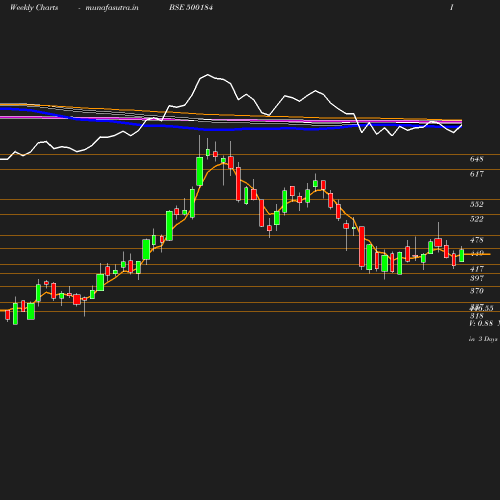
Task: Click the '3 Days' text
Action: tap(488, 339)
